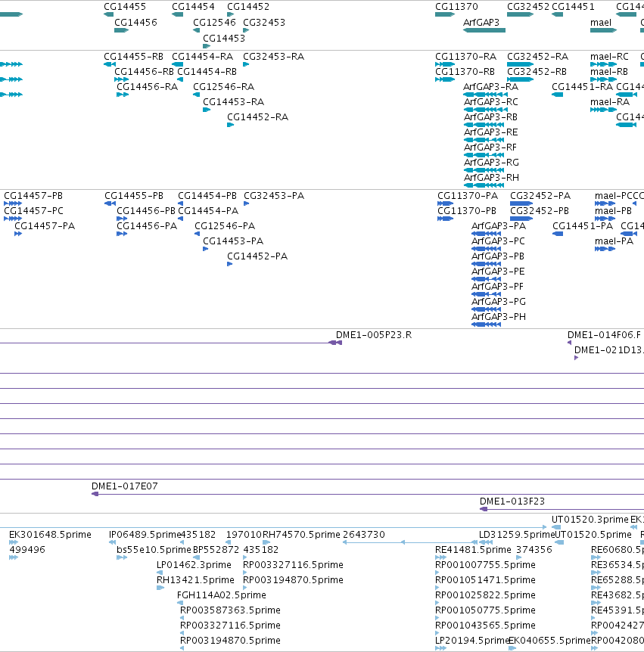Select the CG32452-PB protein label

point(539,211)
